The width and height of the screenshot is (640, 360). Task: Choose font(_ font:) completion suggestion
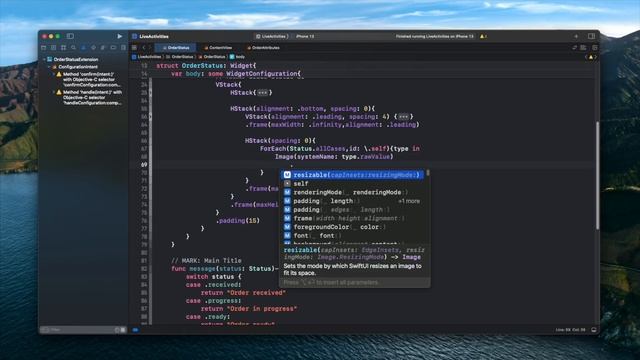pos(352,236)
